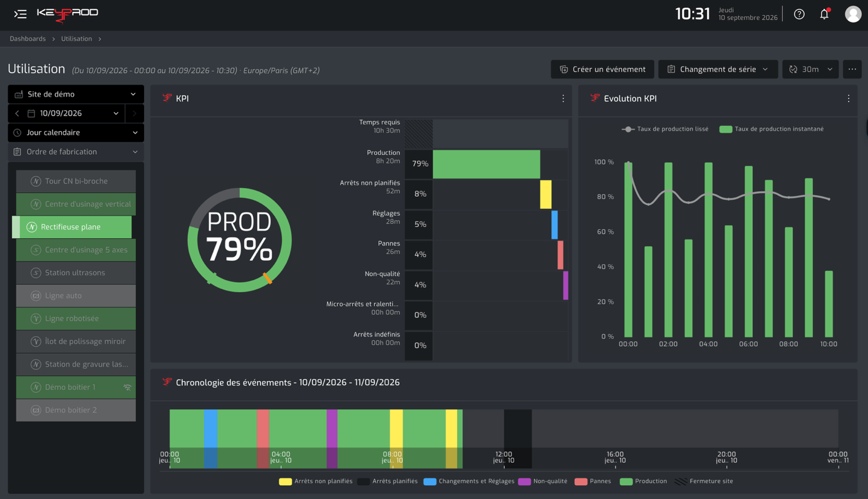Toggle Changements et Réglages legend item
Image resolution: width=868 pixels, height=499 pixels.
468,481
